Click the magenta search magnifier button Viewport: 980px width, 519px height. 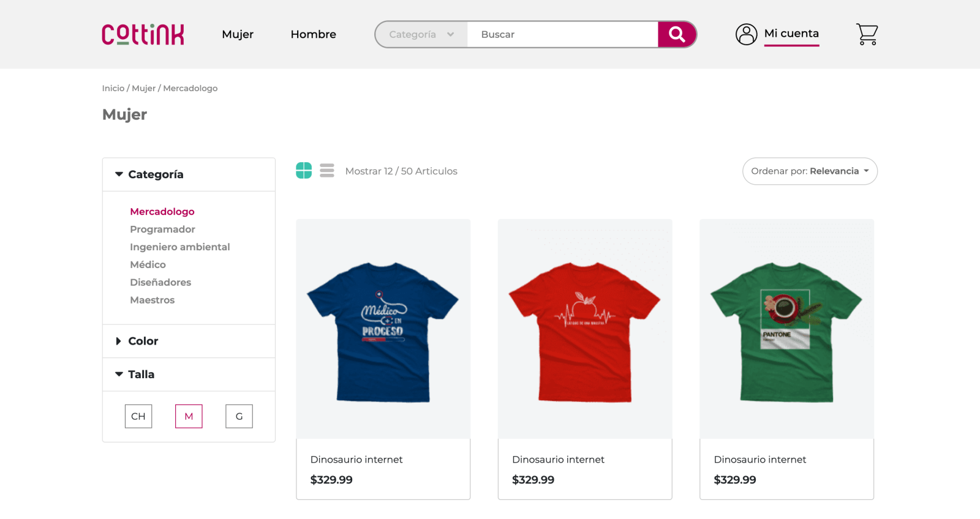677,34
